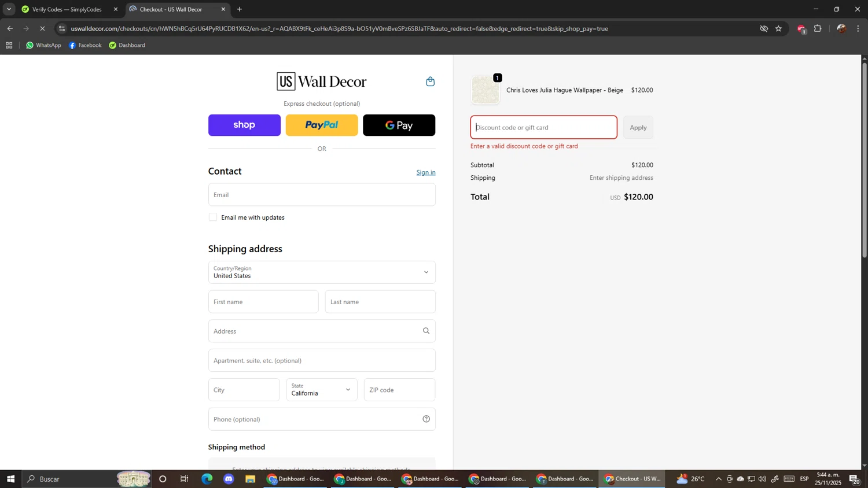Open the ESP language indicator
Screen dimensions: 868x488
(804, 479)
